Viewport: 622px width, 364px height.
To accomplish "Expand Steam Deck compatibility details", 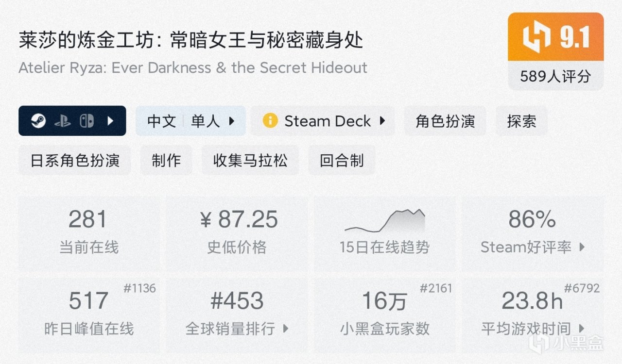I will 382,121.
